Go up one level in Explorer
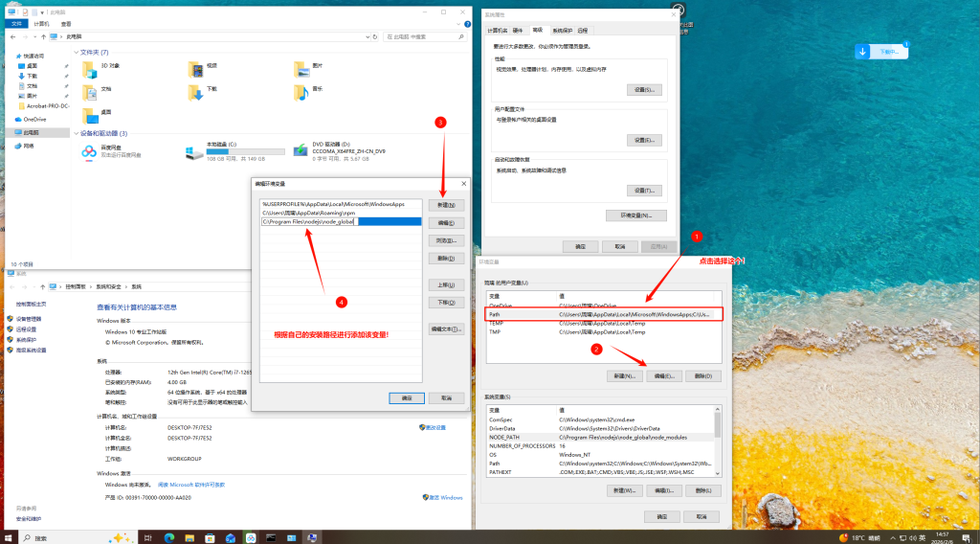 click(43, 37)
